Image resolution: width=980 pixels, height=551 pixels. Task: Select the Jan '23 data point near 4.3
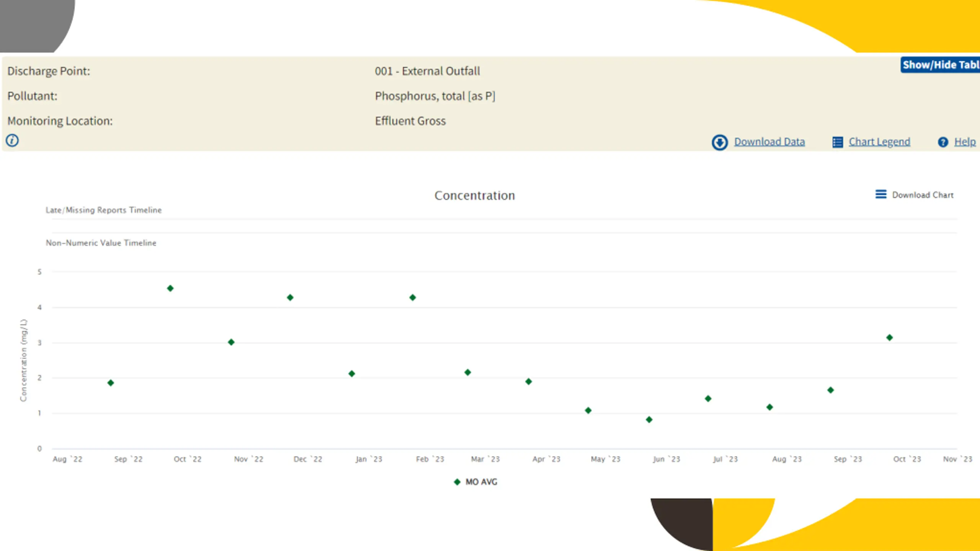(413, 297)
